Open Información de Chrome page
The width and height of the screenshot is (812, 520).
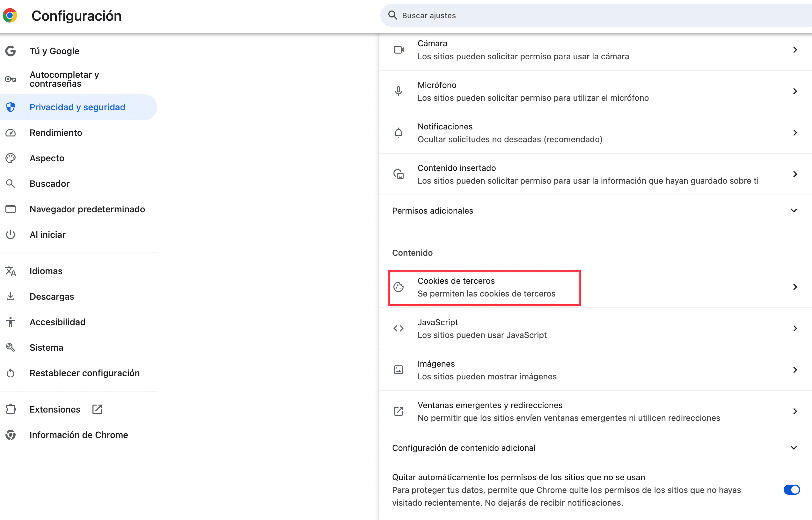(x=79, y=435)
